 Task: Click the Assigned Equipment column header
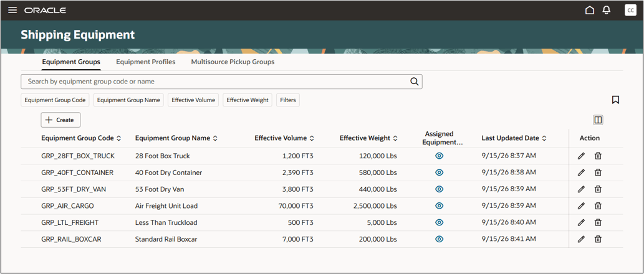[x=444, y=138]
